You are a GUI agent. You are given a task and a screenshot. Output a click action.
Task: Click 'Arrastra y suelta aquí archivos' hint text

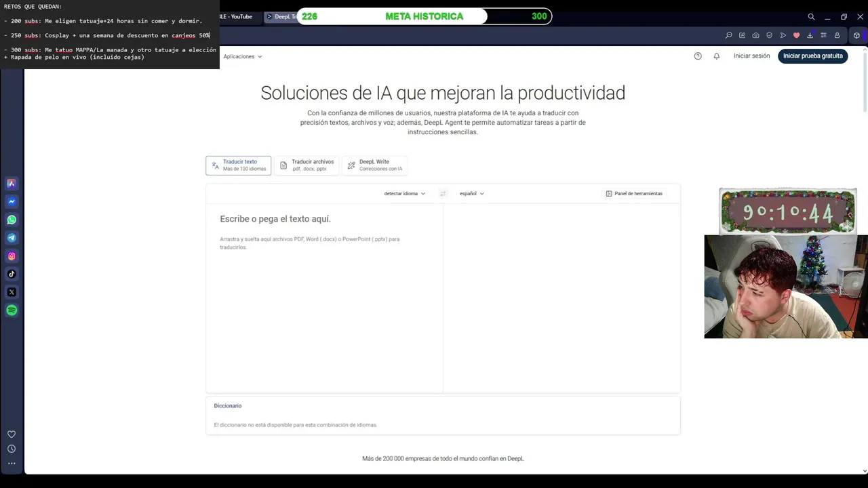click(309, 243)
